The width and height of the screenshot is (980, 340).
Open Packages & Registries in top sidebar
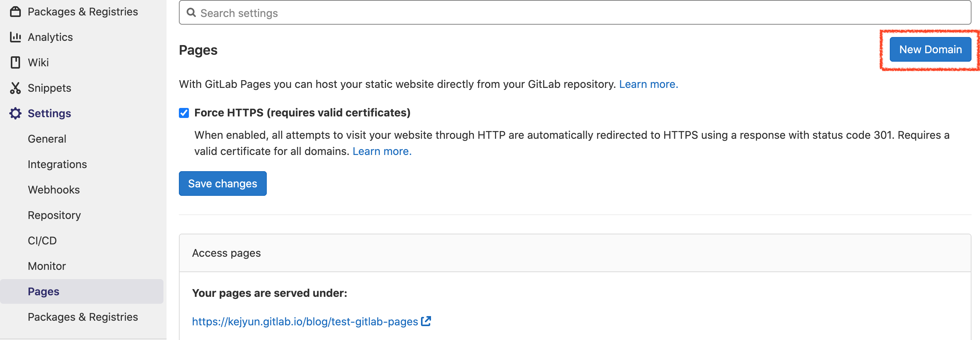pos(83,12)
